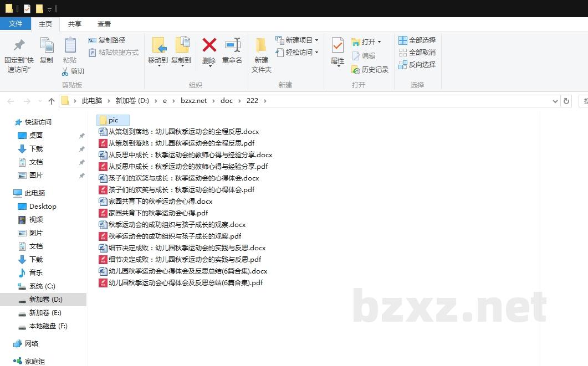Switch to the 查看 ribbon tab
This screenshot has height=366, width=588.
coord(104,24)
